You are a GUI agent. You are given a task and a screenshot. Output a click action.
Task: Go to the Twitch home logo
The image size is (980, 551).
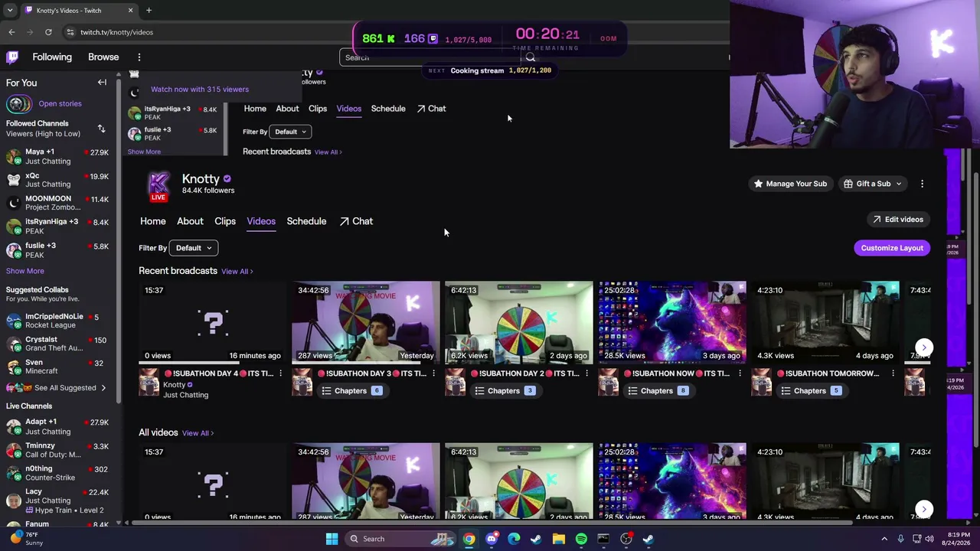pos(12,57)
